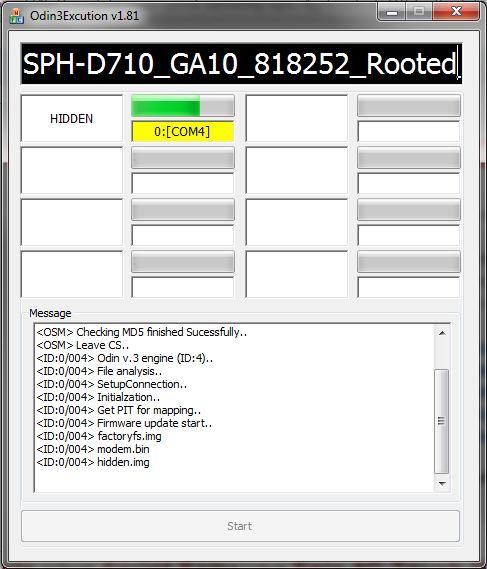Image resolution: width=487 pixels, height=569 pixels.
Task: Close the Odin3 window
Action: 456,12
